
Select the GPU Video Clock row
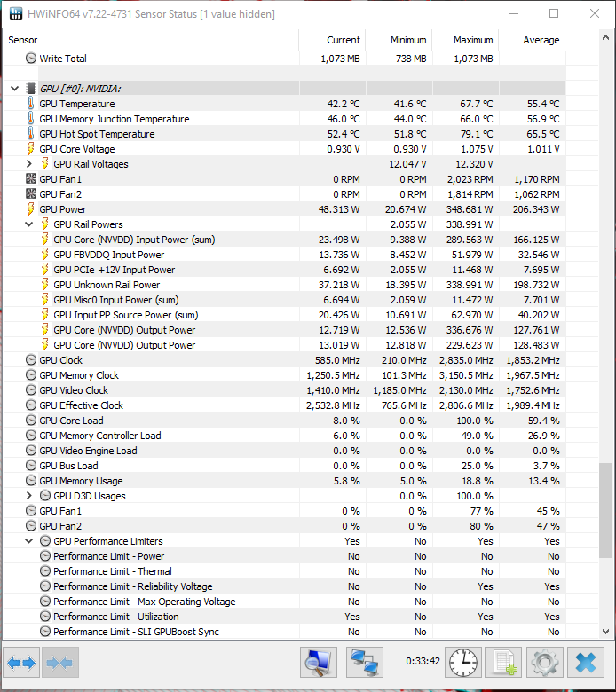tap(284, 390)
